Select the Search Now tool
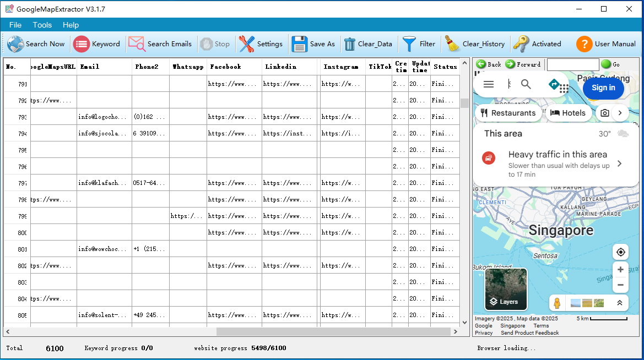This screenshot has height=360, width=644. point(36,44)
